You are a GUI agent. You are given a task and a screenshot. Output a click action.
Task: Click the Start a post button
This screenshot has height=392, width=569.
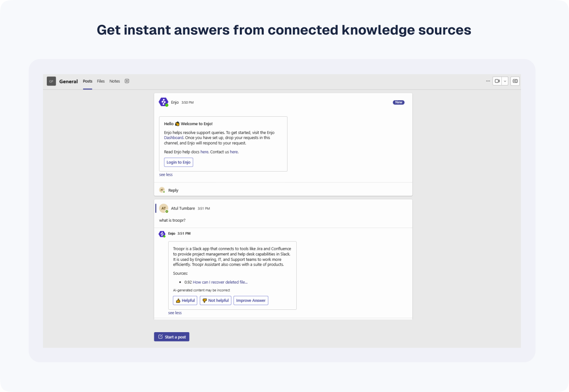pos(172,337)
